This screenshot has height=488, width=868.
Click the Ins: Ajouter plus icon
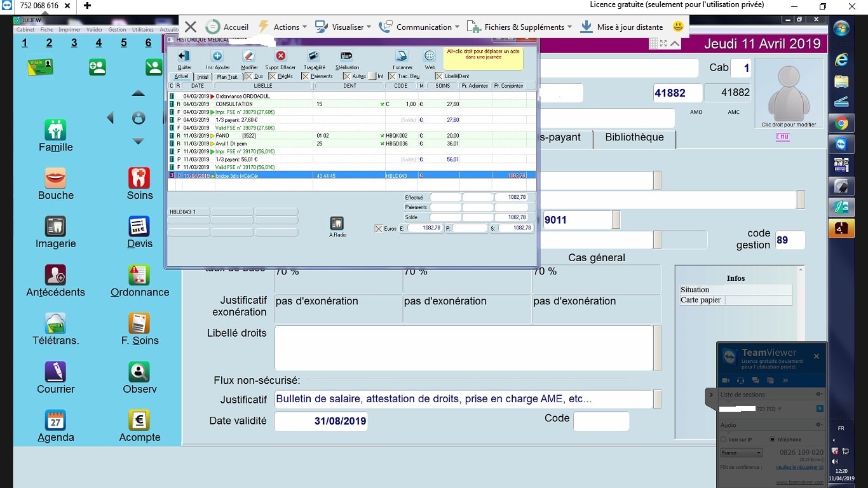coord(217,57)
